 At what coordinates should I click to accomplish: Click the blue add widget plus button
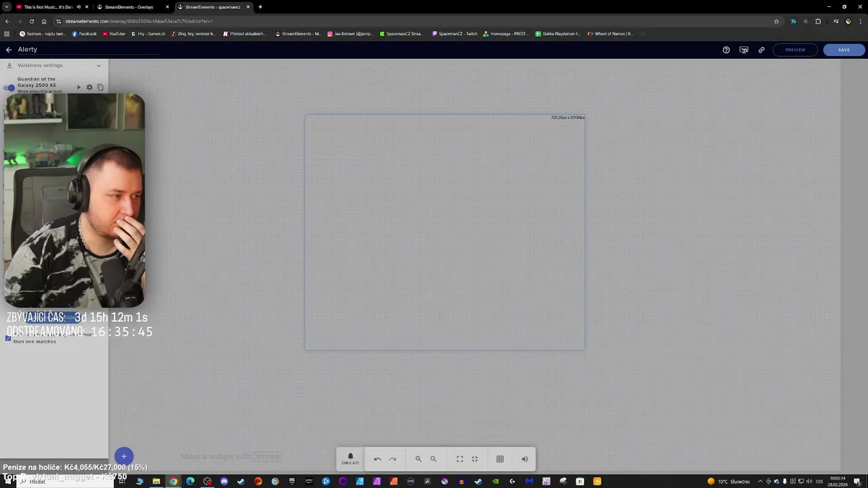pos(124,456)
